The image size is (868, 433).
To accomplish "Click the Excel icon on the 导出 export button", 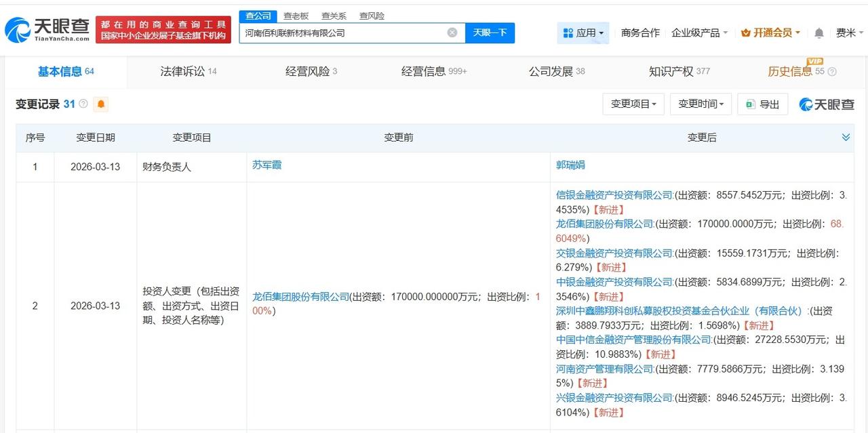I will point(750,104).
